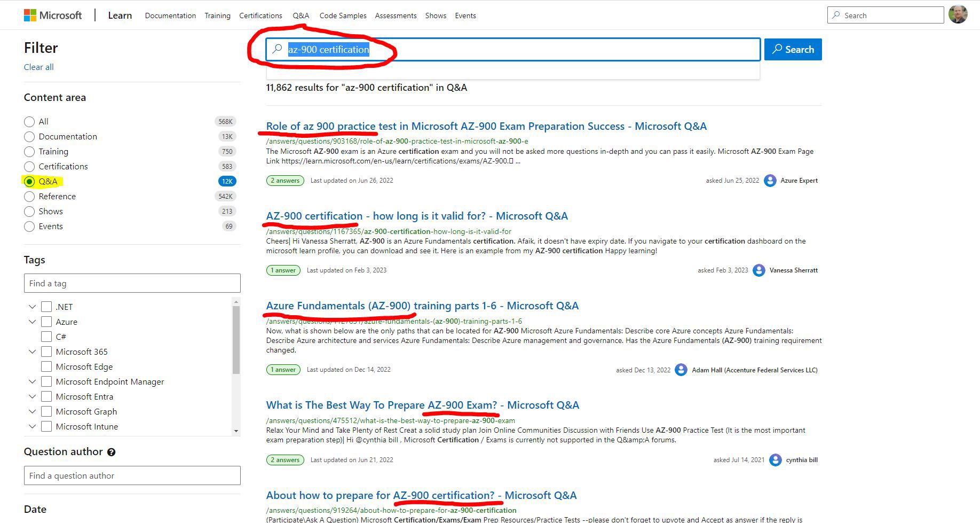Select the Shows radio button
Image resolution: width=980 pixels, height=523 pixels.
pyautogui.click(x=29, y=212)
